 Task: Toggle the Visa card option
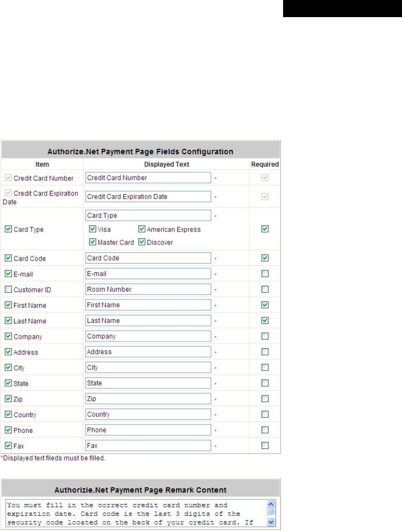coord(92,229)
